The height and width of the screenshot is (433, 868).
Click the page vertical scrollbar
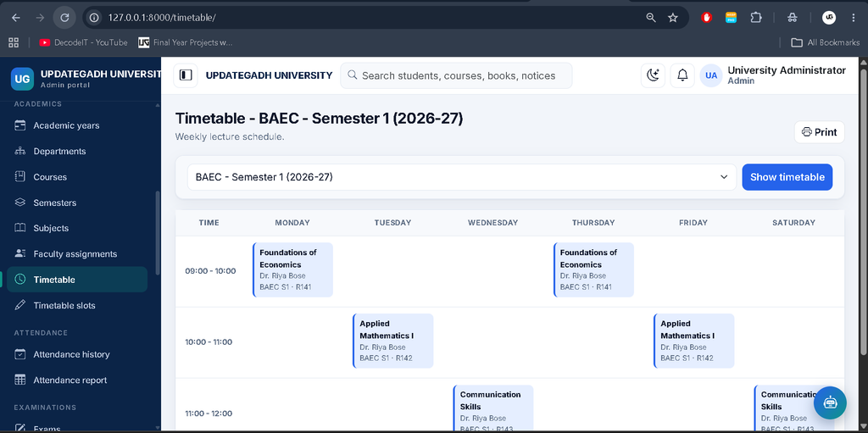click(x=864, y=213)
